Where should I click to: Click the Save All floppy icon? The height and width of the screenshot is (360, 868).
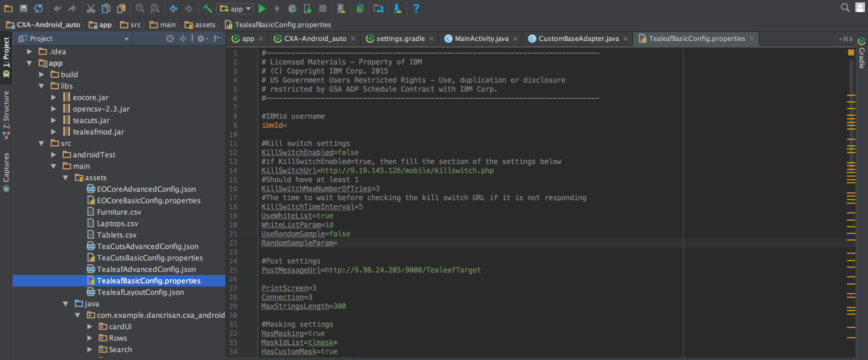pyautogui.click(x=23, y=8)
